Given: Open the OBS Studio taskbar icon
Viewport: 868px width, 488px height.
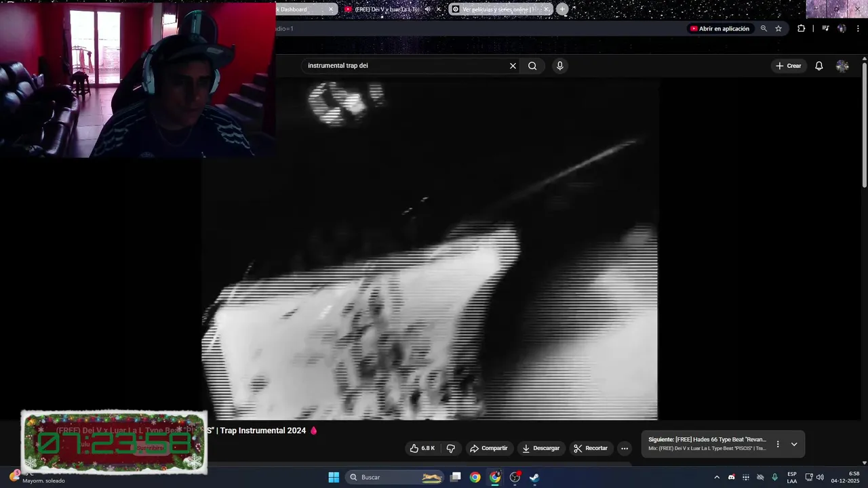Looking at the screenshot, I should (515, 477).
